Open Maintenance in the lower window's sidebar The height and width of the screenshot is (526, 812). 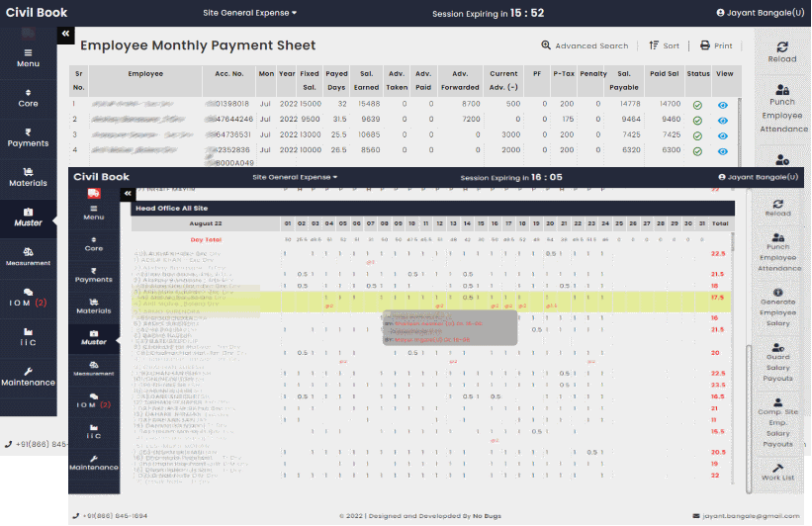coord(93,461)
